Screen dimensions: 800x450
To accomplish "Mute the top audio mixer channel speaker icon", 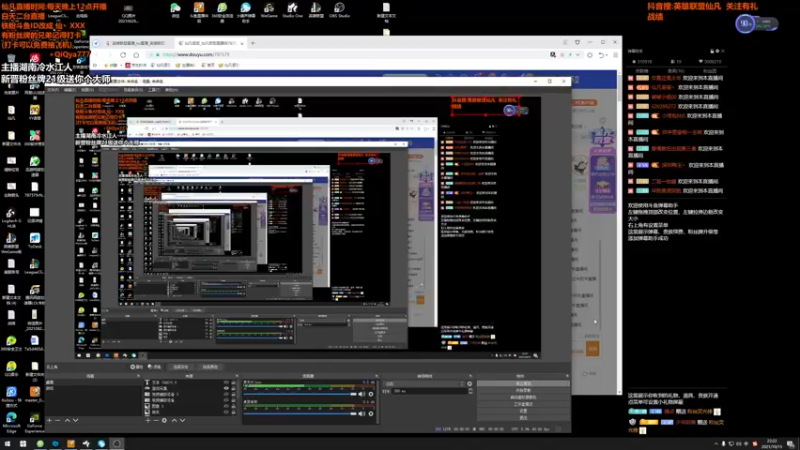I will tap(361, 394).
